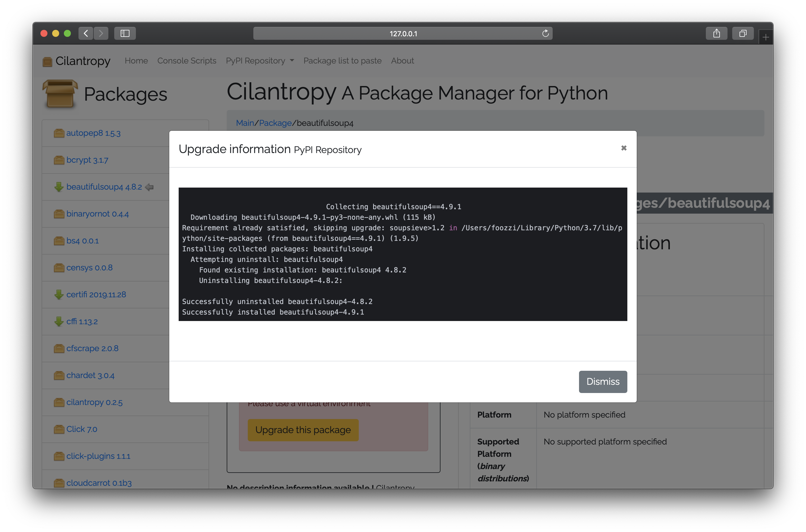Open Console Scripts nav item
The height and width of the screenshot is (532, 806).
pyautogui.click(x=187, y=61)
